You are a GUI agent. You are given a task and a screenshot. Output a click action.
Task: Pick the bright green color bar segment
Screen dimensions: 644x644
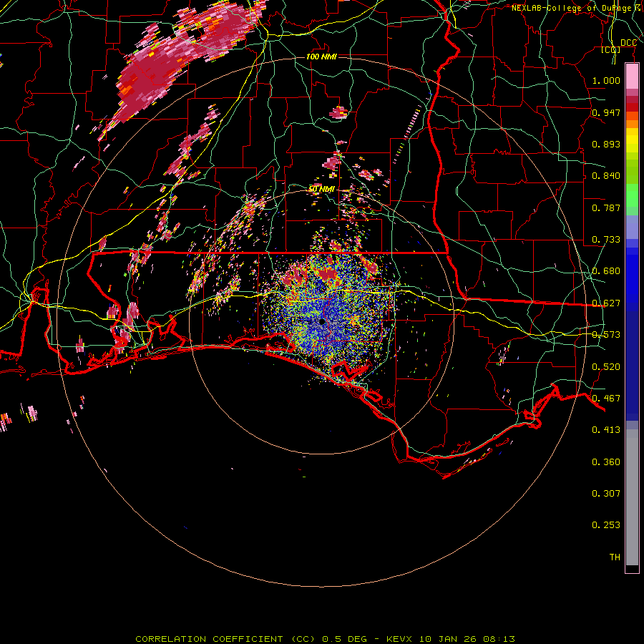(632, 195)
